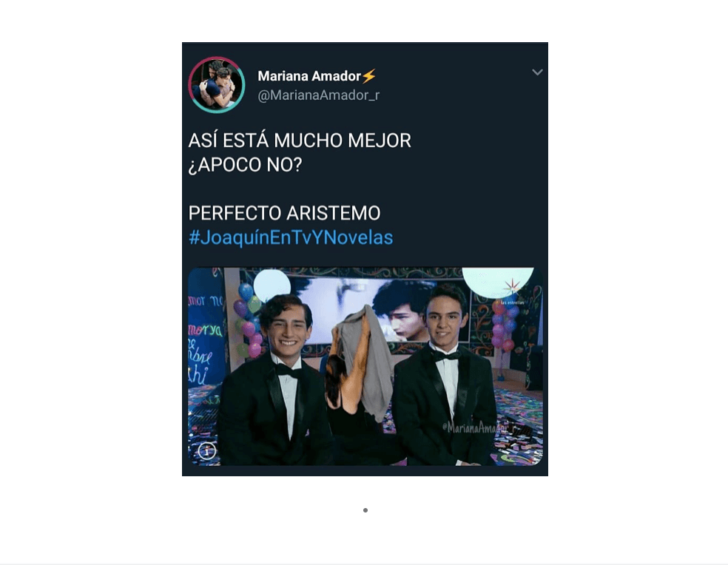Viewport: 728px width, 565px height.
Task: Open the tweet options chevron menu
Action: coord(537,72)
